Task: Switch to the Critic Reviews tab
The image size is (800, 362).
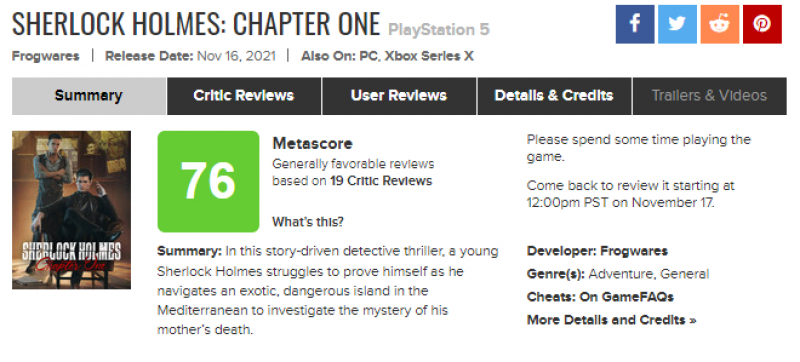Action: pos(244,96)
